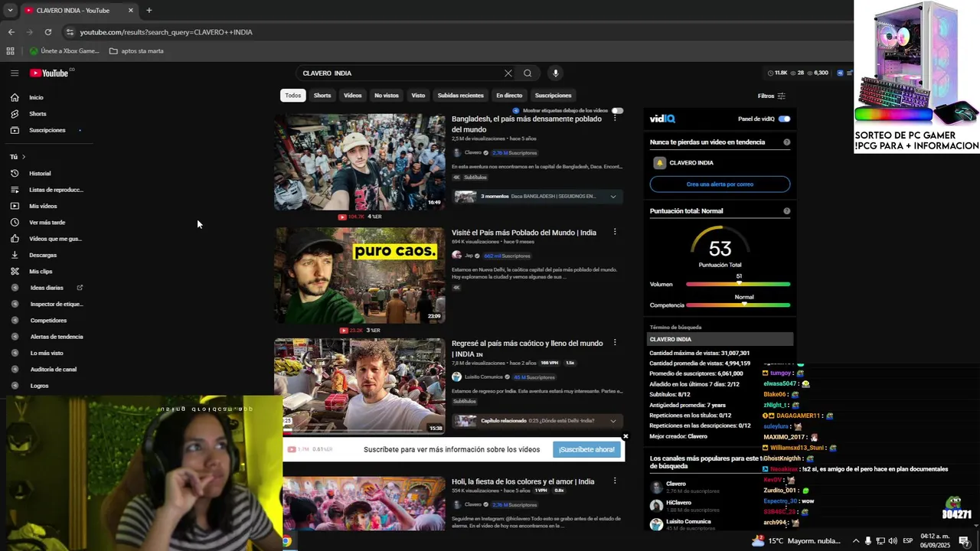Click the Volumen score slider bar
This screenshot has height=551, width=980.
pos(738,284)
